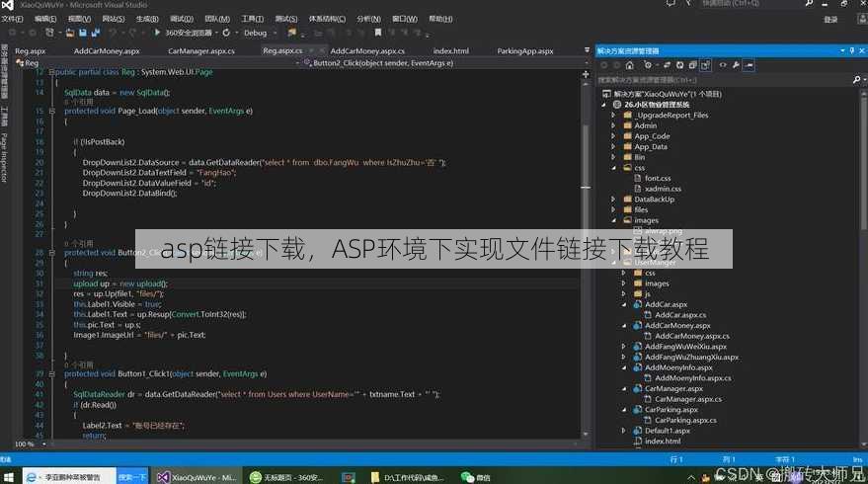
Task: Click the split editor icon above scrollbar
Action: click(586, 74)
